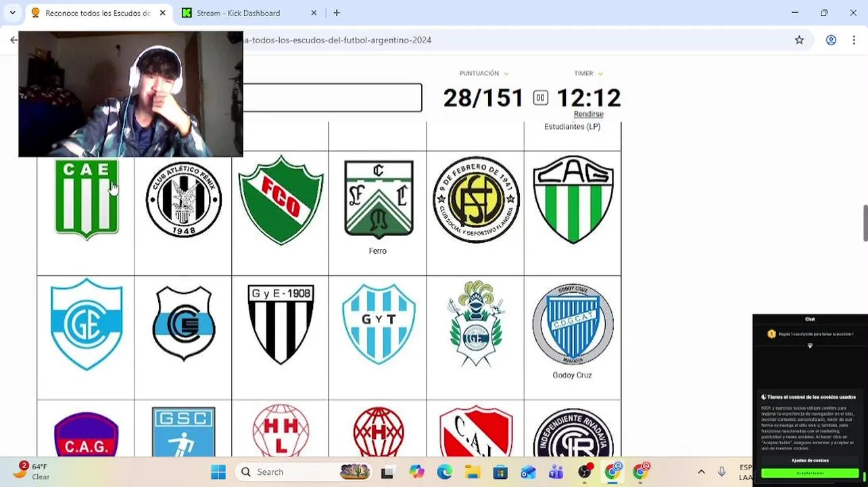Screen dimensions: 868x487
Task: Click the Estudiantes (LP) label
Action: pos(572,126)
